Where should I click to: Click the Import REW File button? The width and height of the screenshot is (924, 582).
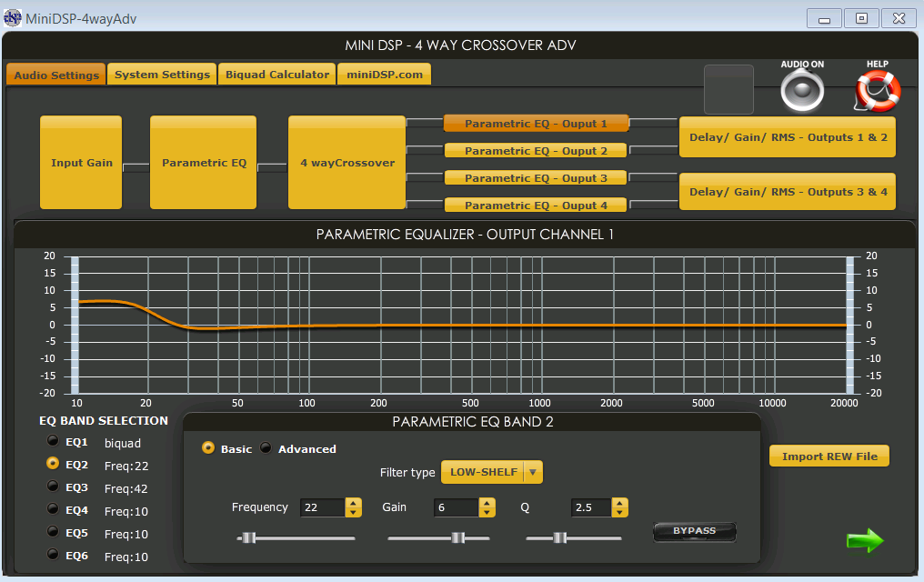[x=829, y=456]
